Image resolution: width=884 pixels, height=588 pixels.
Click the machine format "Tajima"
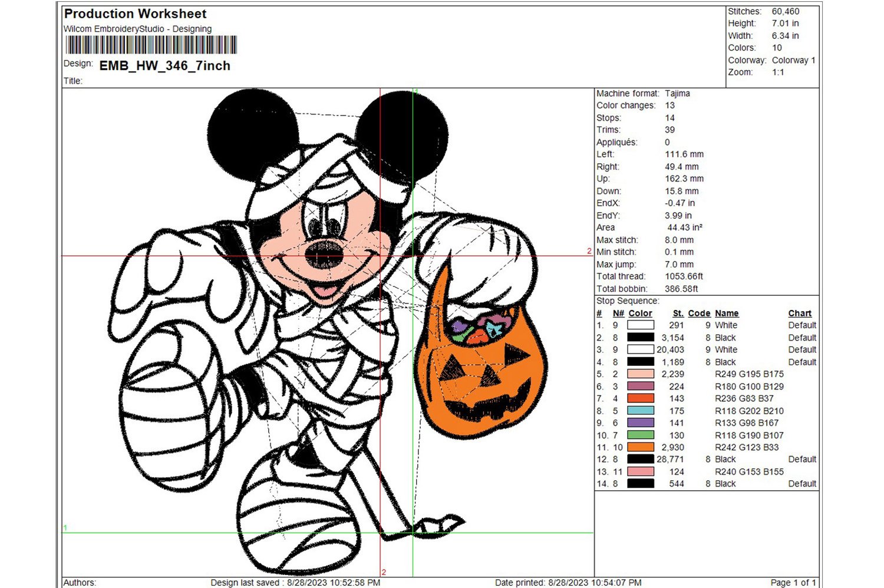[677, 93]
